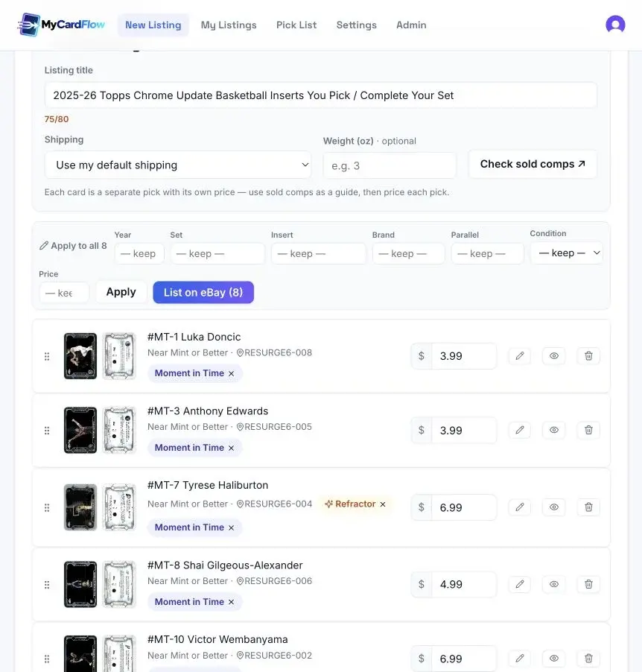Screen dimensions: 642x672
Task: Edit the Tyrese Haliburton price 6.99
Action: pyautogui.click(x=464, y=507)
